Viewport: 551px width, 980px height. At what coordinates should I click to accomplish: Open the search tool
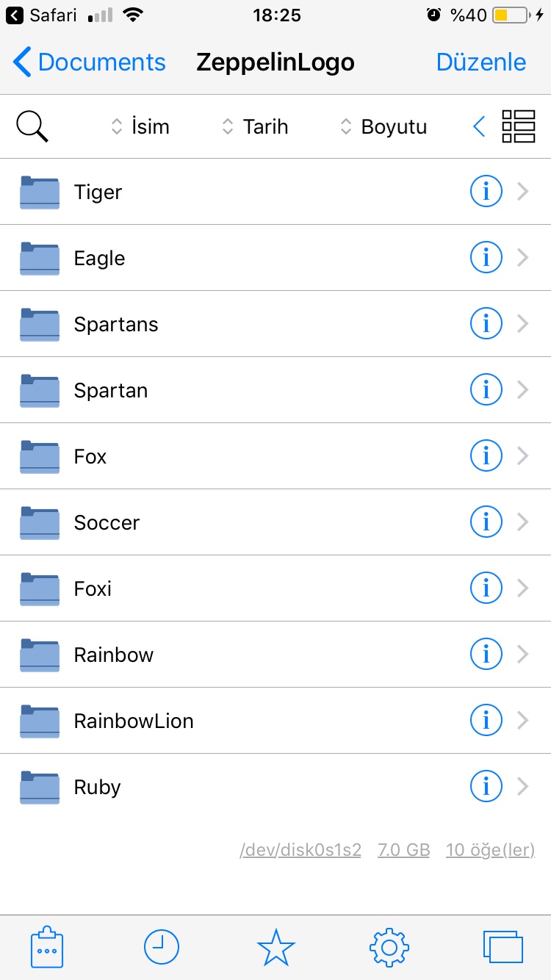(x=31, y=126)
